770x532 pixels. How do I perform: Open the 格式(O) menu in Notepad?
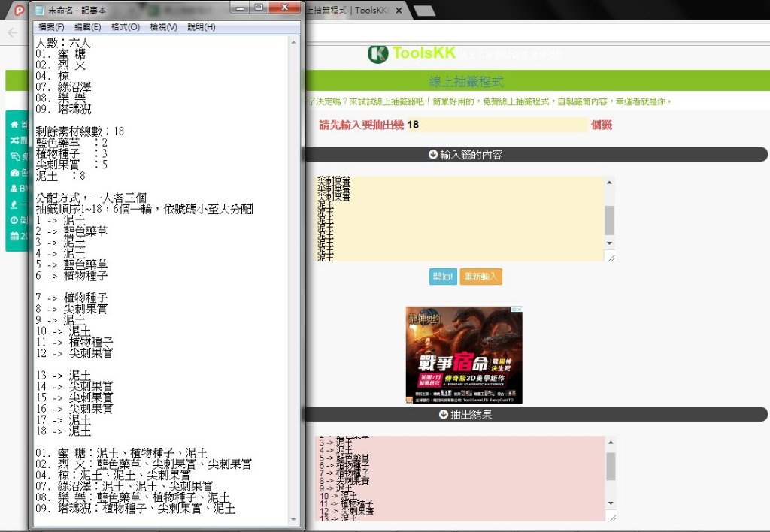(126, 26)
